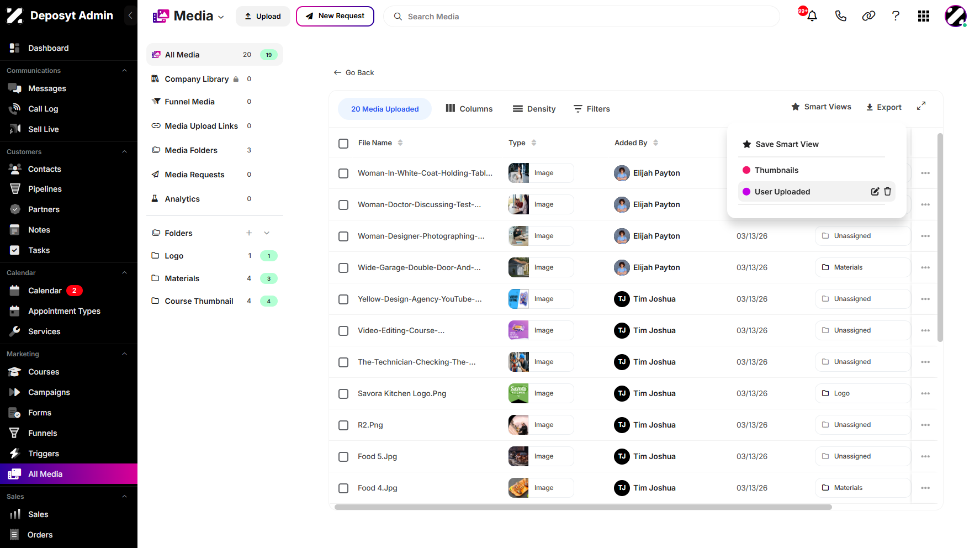
Task: Delete the User Uploaded smart view
Action: pyautogui.click(x=888, y=192)
